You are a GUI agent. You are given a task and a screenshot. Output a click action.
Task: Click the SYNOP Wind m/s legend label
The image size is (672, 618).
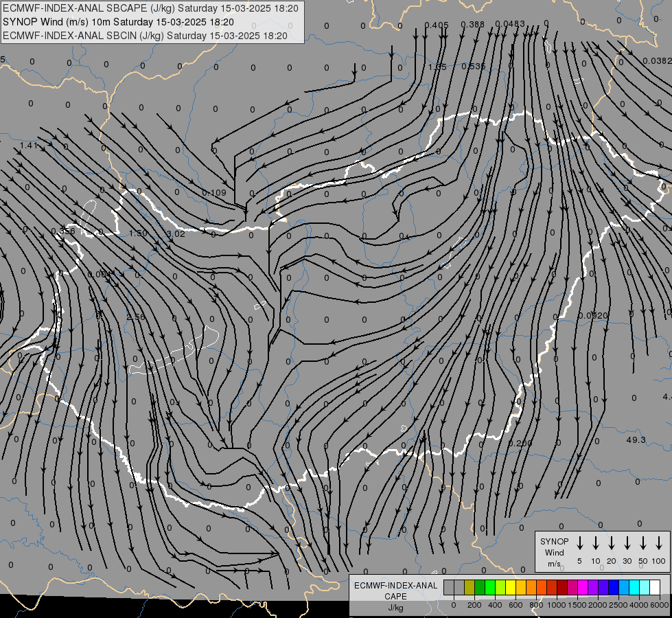(554, 552)
